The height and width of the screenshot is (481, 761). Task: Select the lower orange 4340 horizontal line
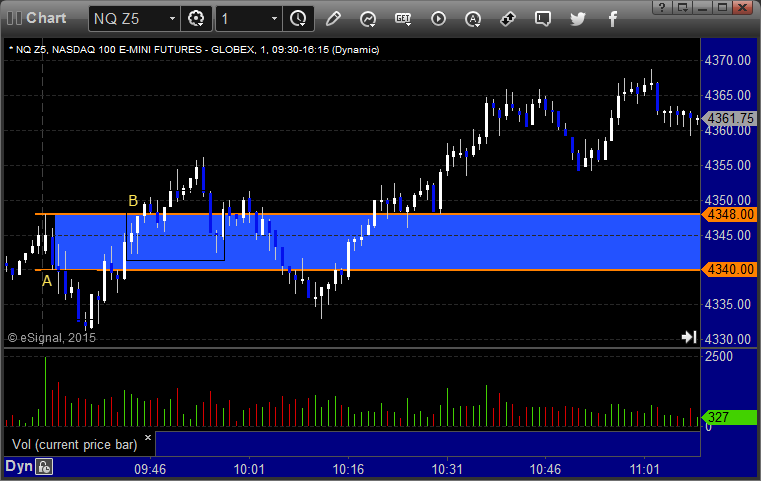coord(368,270)
